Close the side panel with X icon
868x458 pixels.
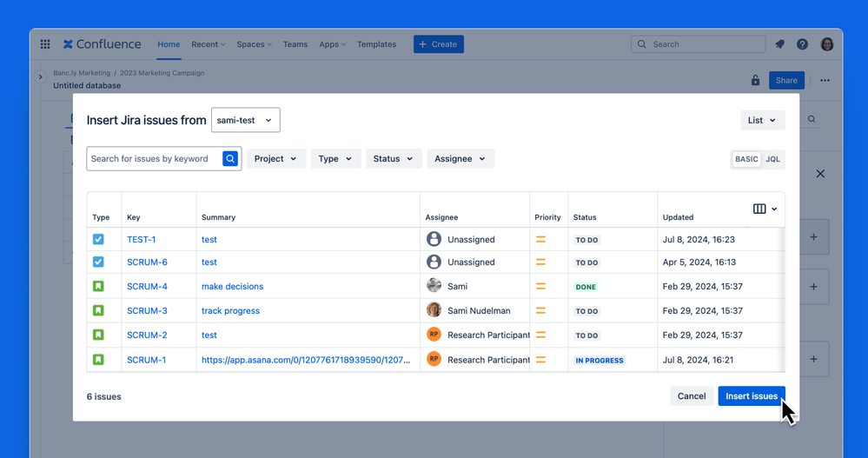[x=820, y=174]
